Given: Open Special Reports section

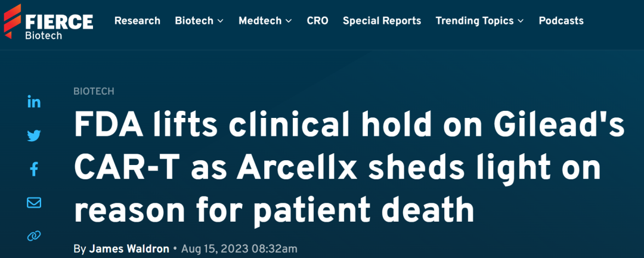Looking at the screenshot, I should coord(382,21).
